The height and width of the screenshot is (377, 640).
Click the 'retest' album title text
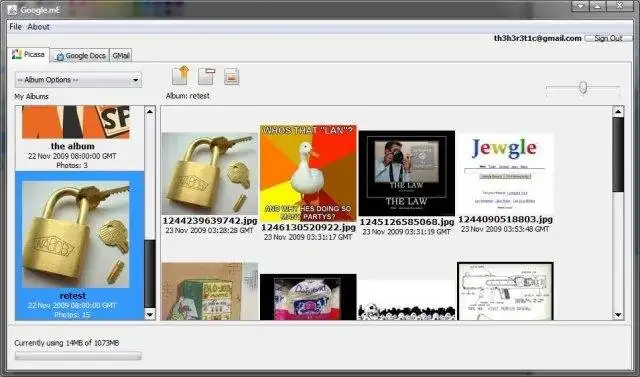pyautogui.click(x=73, y=296)
